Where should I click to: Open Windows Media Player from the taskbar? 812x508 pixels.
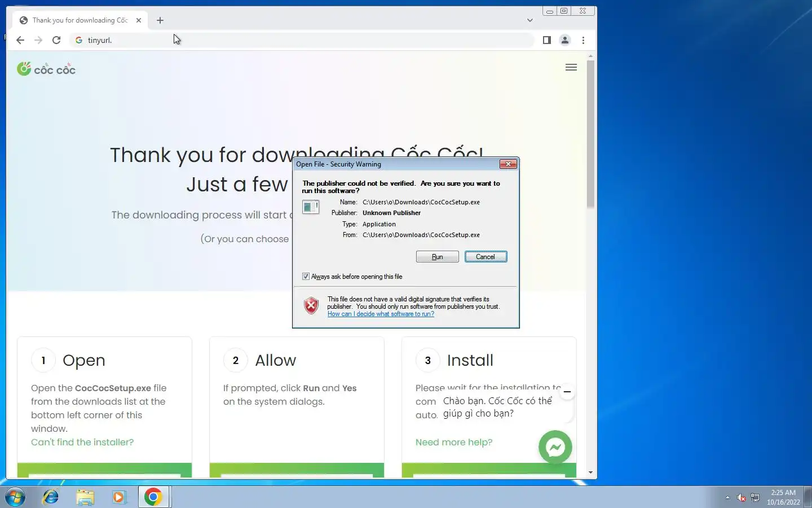coord(119,497)
